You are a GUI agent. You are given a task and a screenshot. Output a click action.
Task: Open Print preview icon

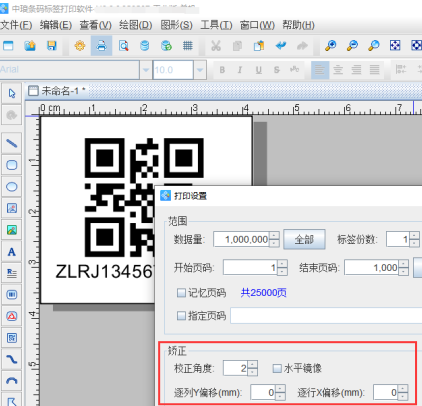[123, 45]
